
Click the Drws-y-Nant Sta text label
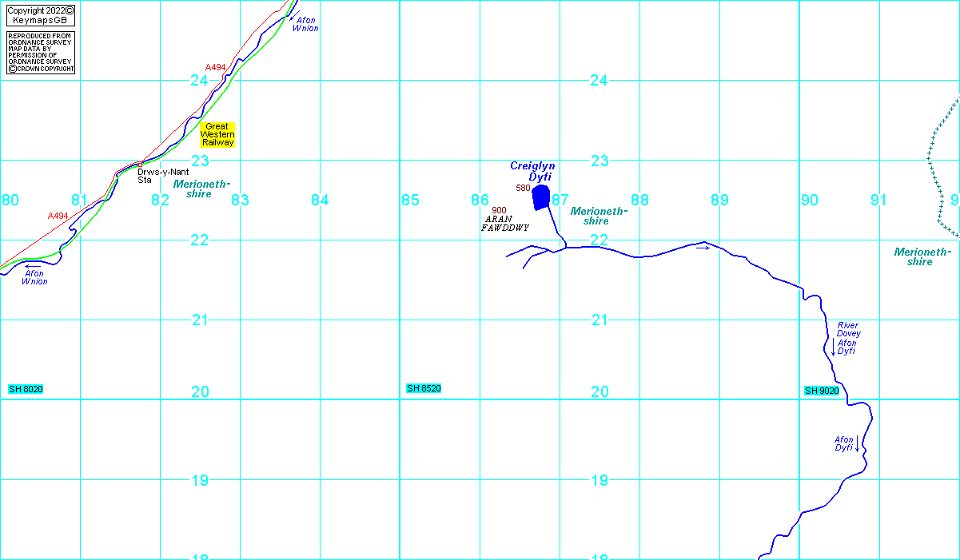point(162,176)
